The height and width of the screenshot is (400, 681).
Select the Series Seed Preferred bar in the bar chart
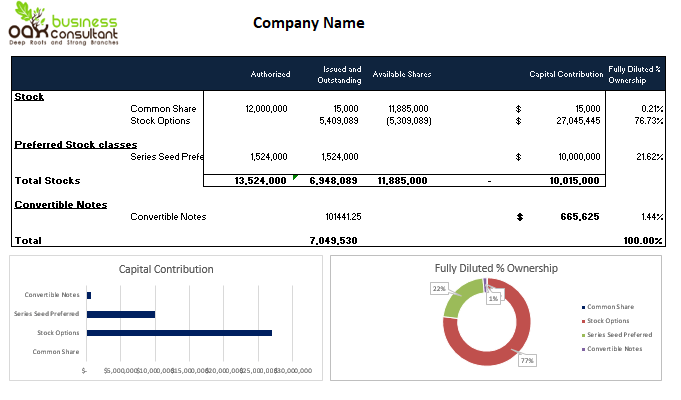[x=121, y=314]
